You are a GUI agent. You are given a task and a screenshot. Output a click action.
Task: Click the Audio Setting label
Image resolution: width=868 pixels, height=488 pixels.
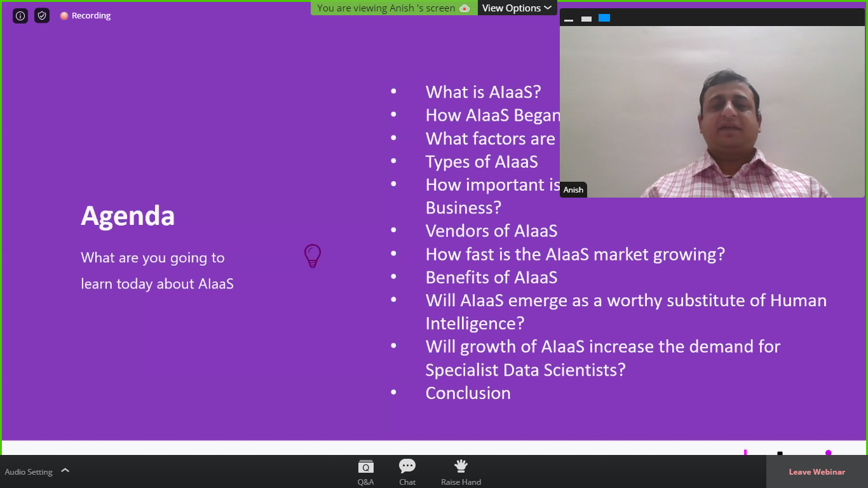coord(29,472)
